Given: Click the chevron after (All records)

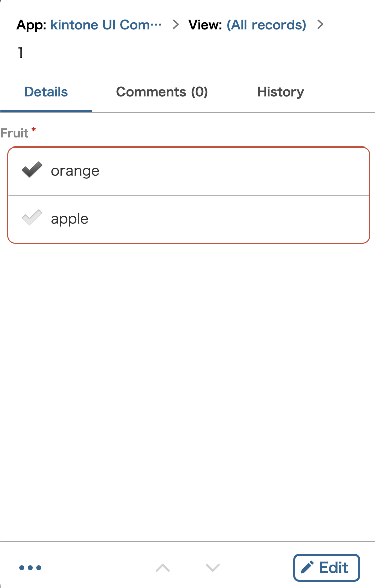Looking at the screenshot, I should tap(321, 24).
